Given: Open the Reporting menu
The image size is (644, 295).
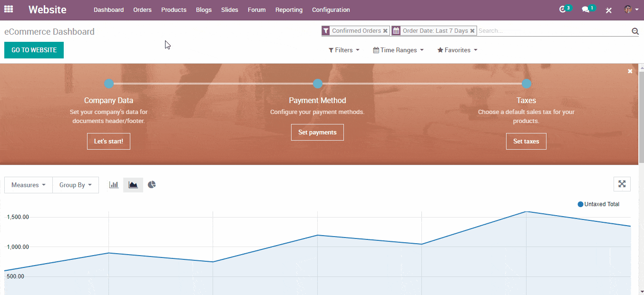Looking at the screenshot, I should (x=289, y=10).
